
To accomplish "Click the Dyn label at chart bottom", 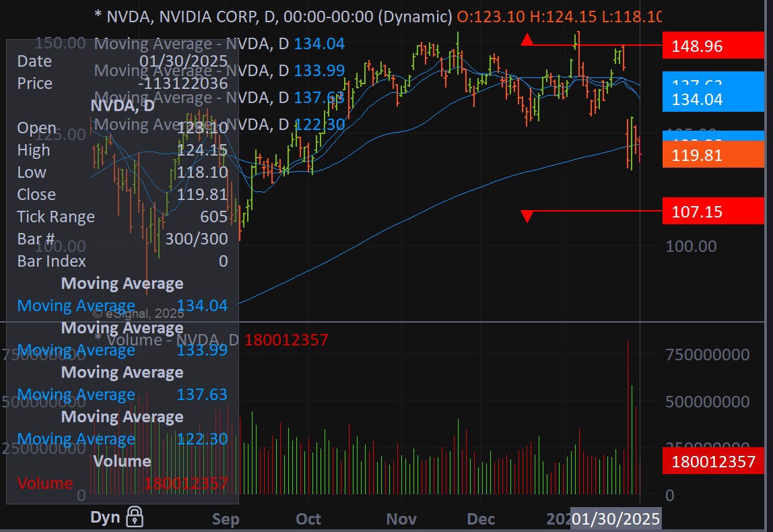I will pos(105,517).
